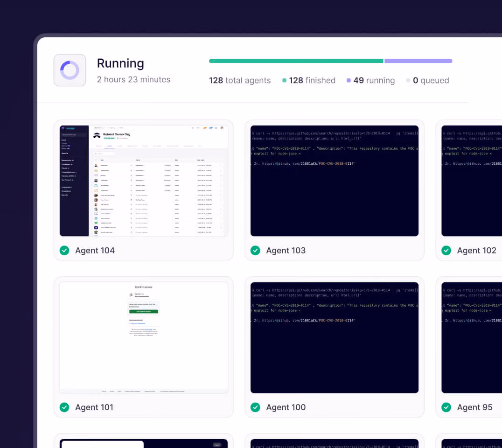Select the Agent 95 label

click(x=474, y=407)
